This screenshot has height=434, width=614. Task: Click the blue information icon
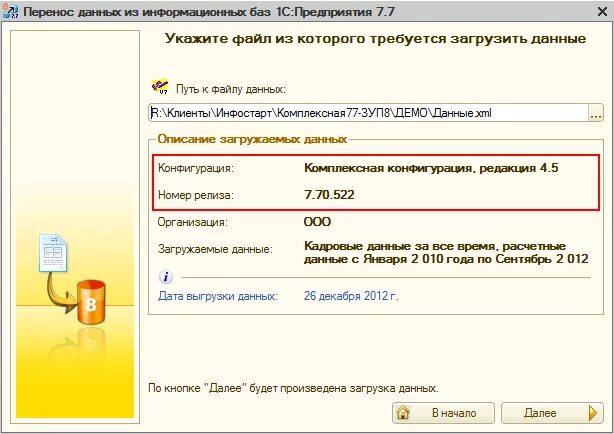[166, 277]
